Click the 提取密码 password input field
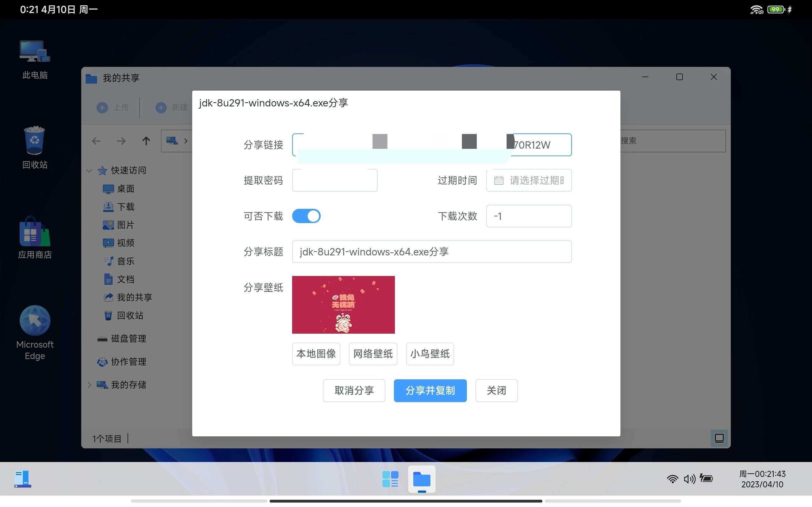Viewport: 812px width, 507px height. [x=334, y=180]
